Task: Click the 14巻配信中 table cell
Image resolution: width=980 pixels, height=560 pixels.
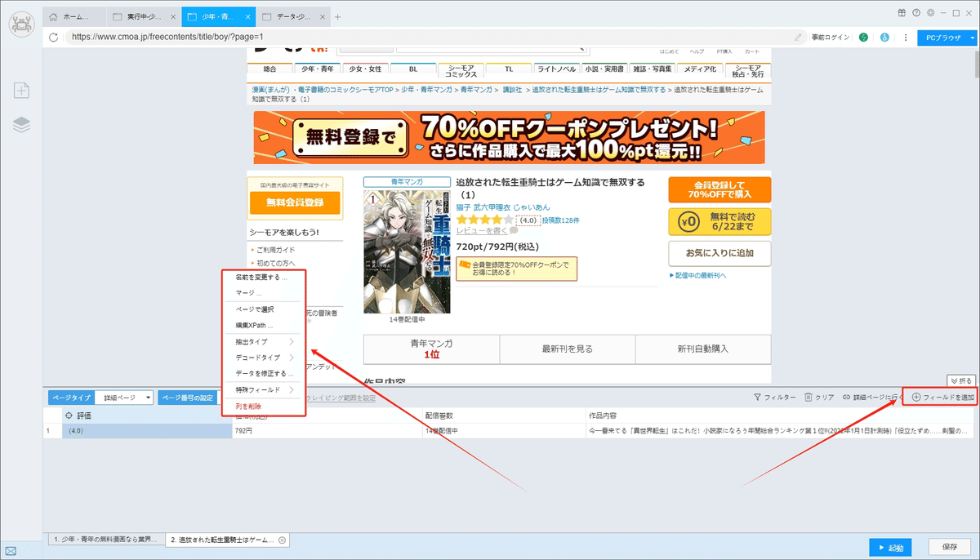Action: [x=503, y=429]
